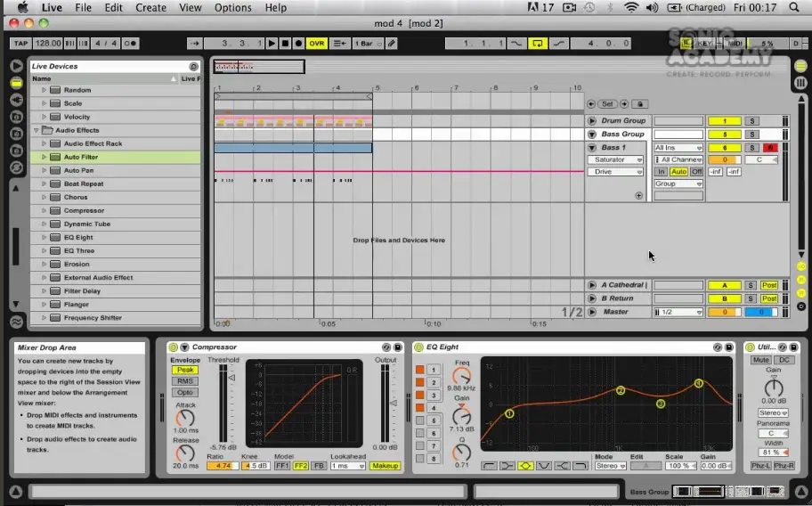The height and width of the screenshot is (506, 812).
Task: Click the Previous Locator arrow beside Set
Action: [x=591, y=104]
